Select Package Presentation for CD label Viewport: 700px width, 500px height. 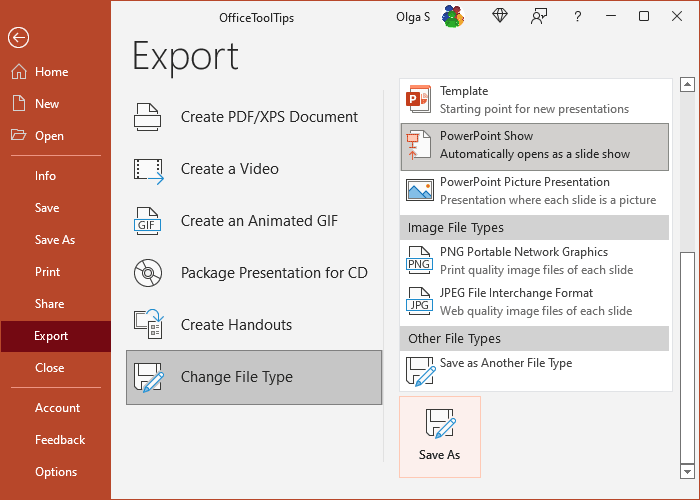click(x=274, y=273)
